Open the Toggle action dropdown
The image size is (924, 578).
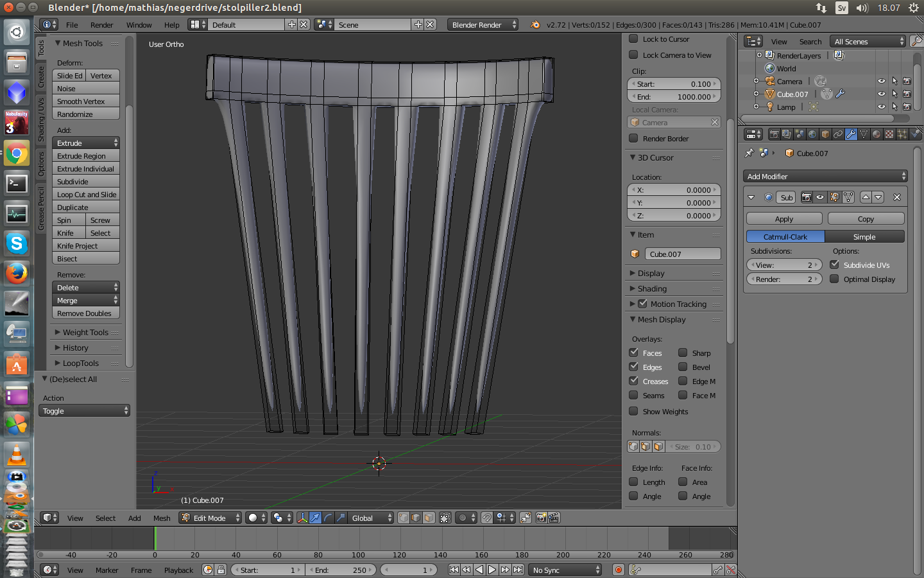(x=84, y=410)
